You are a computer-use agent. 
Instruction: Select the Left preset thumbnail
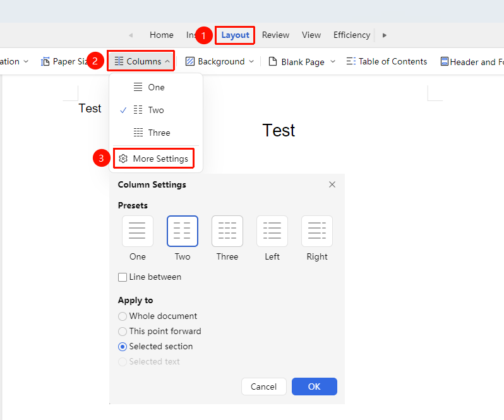tap(272, 231)
